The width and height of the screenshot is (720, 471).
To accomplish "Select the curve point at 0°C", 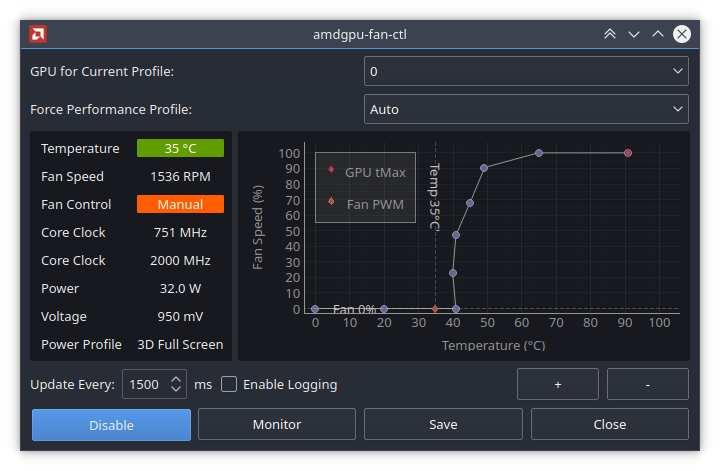I will point(315,309).
